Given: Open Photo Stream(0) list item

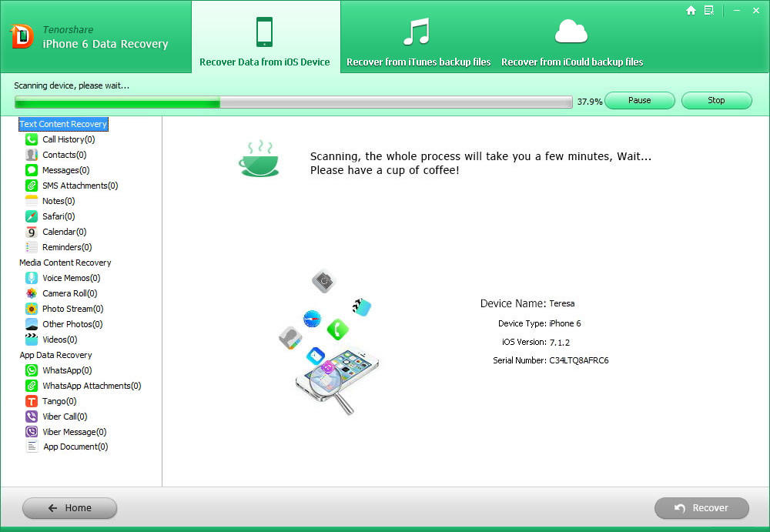Looking at the screenshot, I should pyautogui.click(x=72, y=309).
